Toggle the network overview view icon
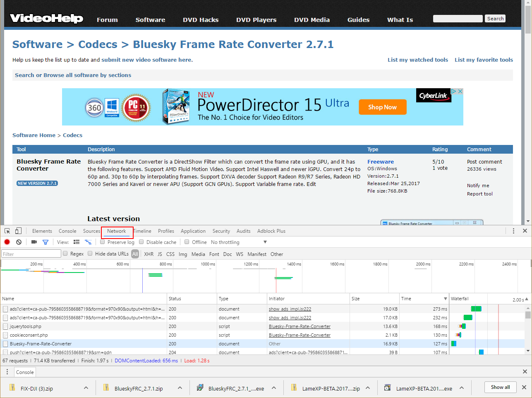Image resolution: width=532 pixels, height=398 pixels. coord(88,242)
